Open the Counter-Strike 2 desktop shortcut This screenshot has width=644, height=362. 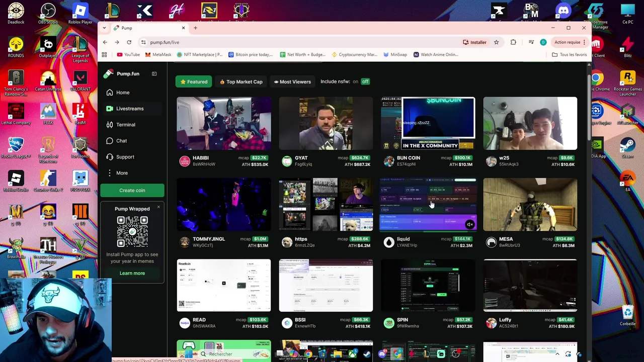(48, 181)
